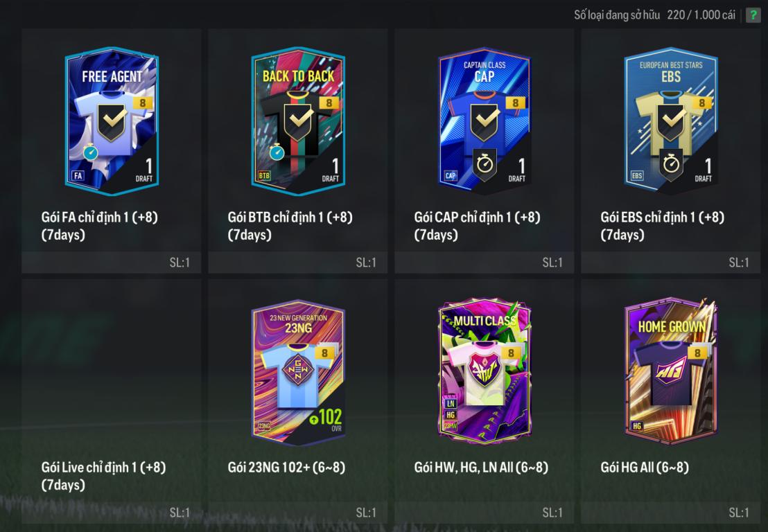Click the 102 OVR indicator on 23NG card
Viewport: 768px width, 532px height.
coord(326,419)
